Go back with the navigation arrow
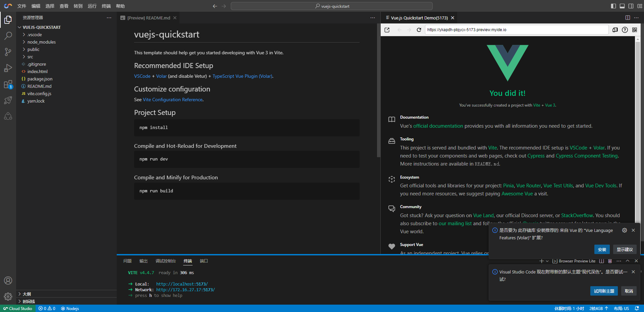This screenshot has width=644, height=312. (x=215, y=6)
